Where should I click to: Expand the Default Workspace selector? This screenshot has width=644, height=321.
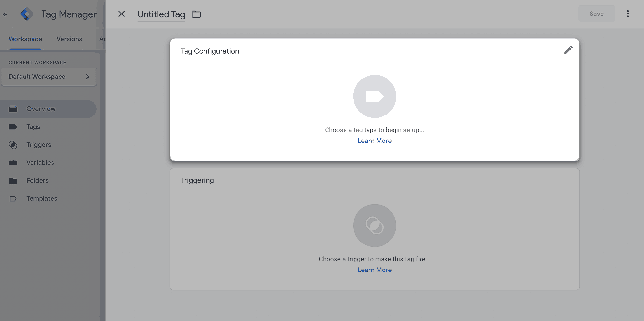(49, 77)
